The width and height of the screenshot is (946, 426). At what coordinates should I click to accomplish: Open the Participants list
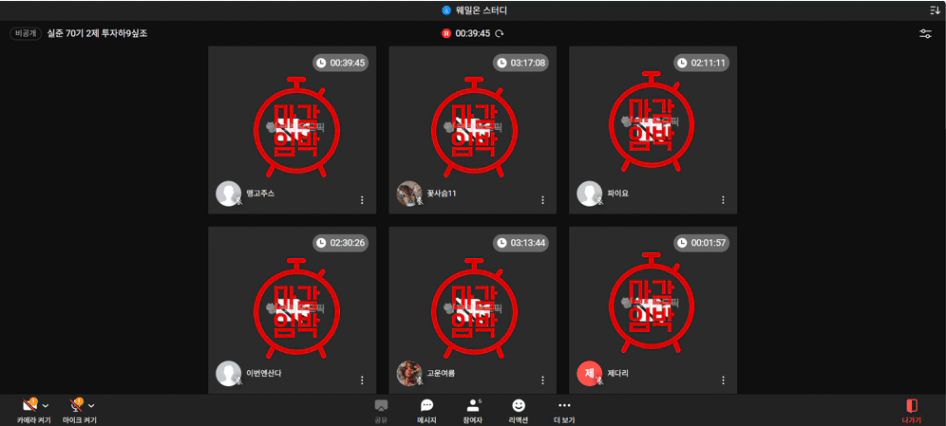[472, 411]
